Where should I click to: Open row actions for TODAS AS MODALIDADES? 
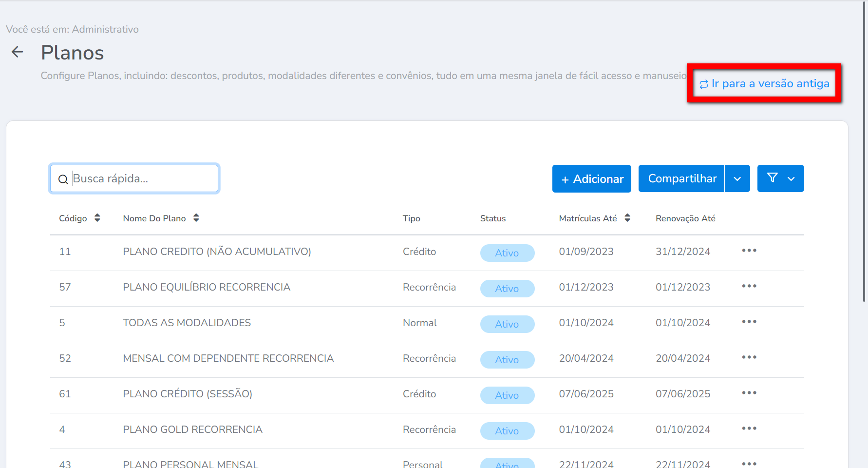coord(749,322)
